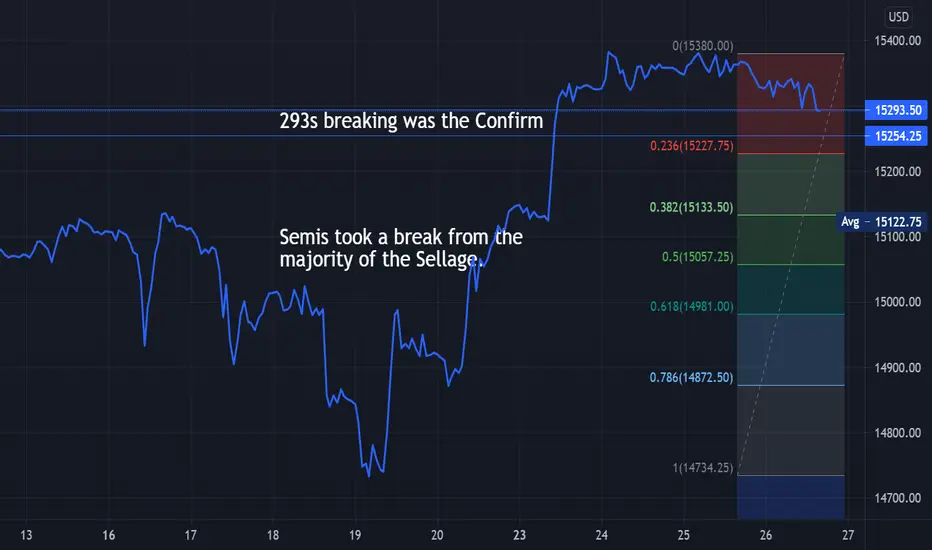Click the USD currency label
932x550 pixels.
click(898, 17)
